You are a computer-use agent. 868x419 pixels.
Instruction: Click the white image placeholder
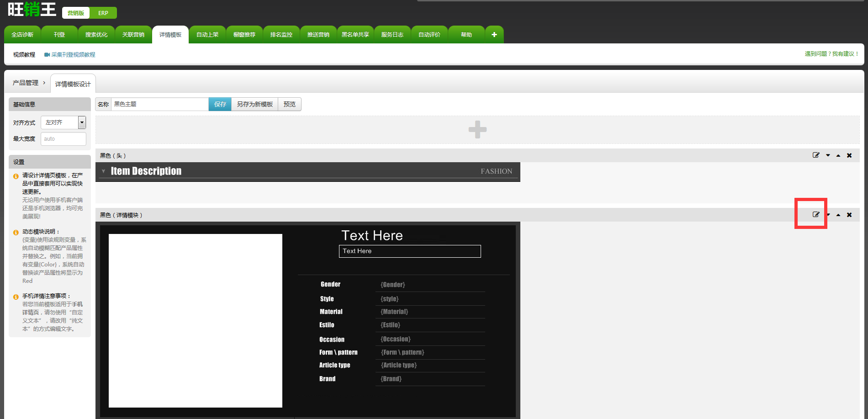196,321
